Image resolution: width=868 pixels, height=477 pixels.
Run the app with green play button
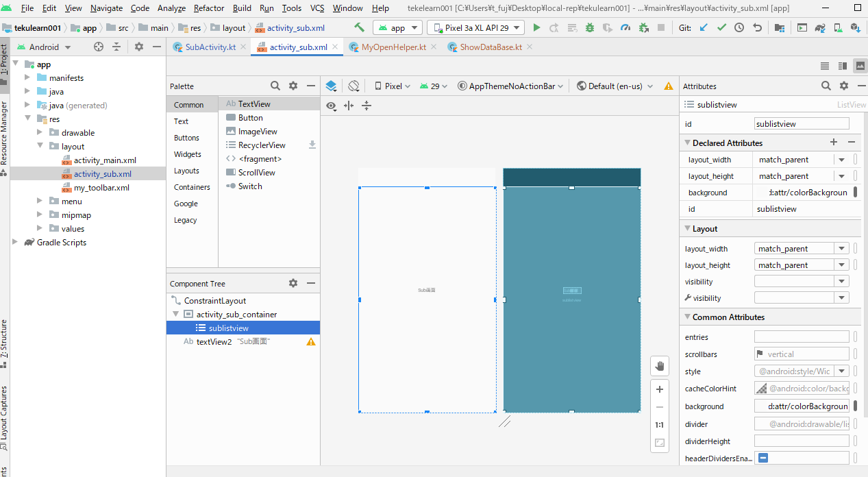pos(537,28)
